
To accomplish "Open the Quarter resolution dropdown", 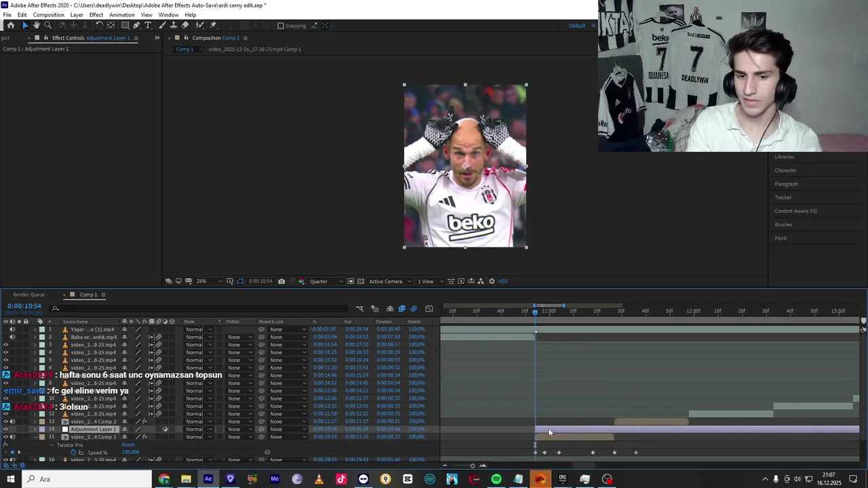I will coord(327,281).
